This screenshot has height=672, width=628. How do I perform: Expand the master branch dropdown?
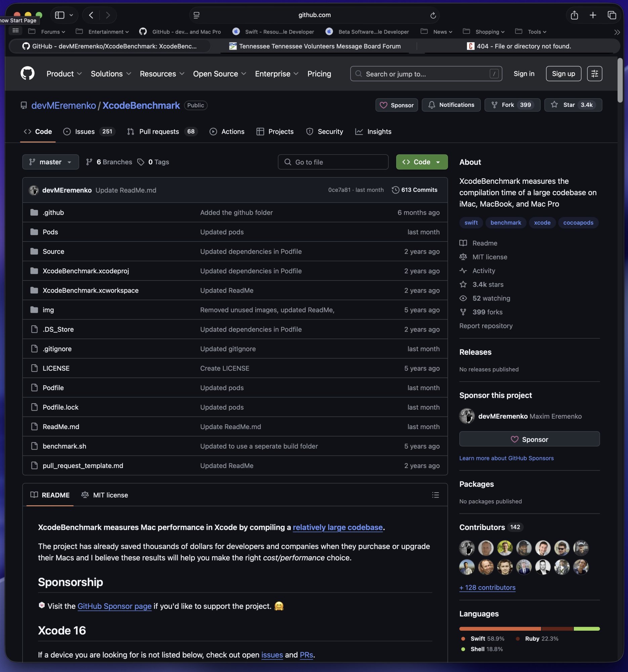pyautogui.click(x=50, y=162)
